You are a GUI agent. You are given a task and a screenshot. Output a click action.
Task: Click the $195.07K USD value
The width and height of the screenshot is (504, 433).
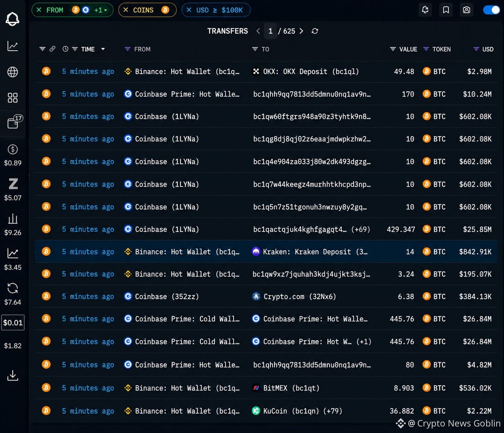coord(475,274)
